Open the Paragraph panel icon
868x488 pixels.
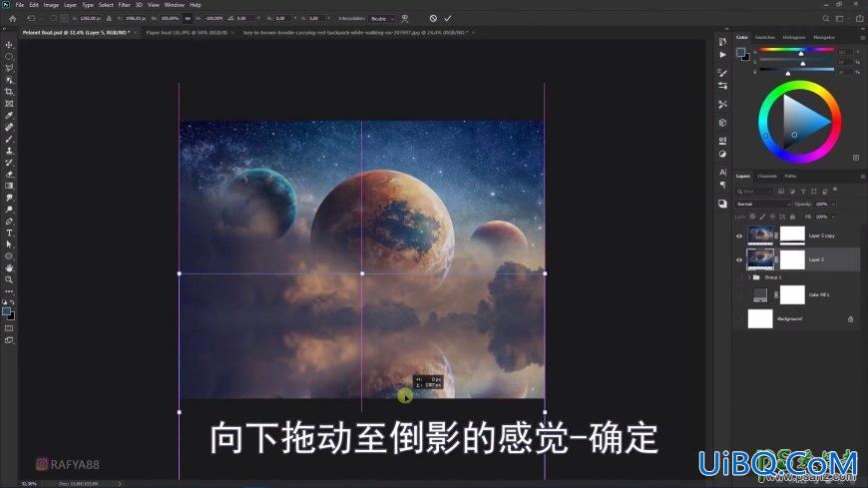click(722, 185)
